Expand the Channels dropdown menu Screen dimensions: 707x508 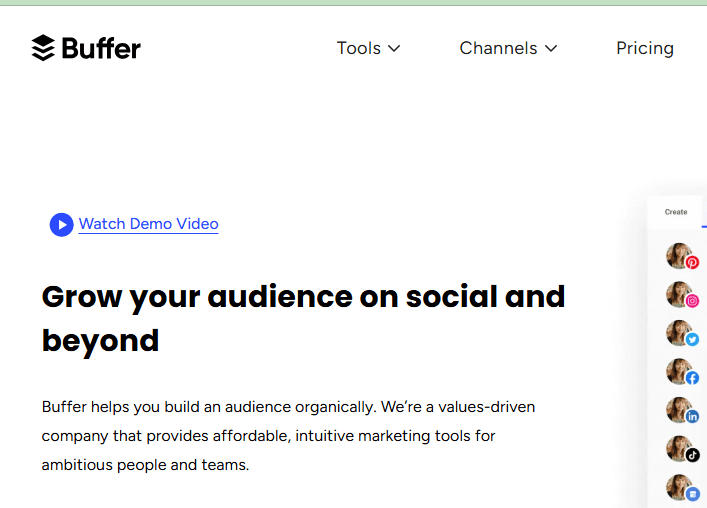pyautogui.click(x=508, y=48)
